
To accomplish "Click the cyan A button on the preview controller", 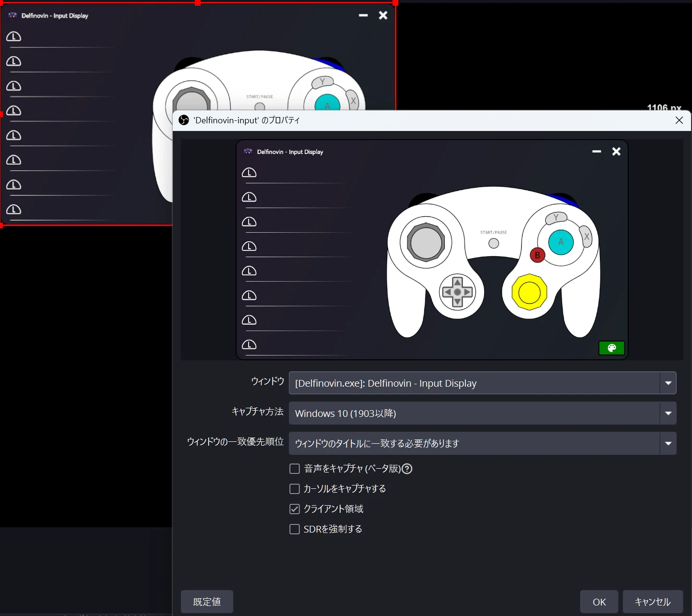I will click(561, 242).
